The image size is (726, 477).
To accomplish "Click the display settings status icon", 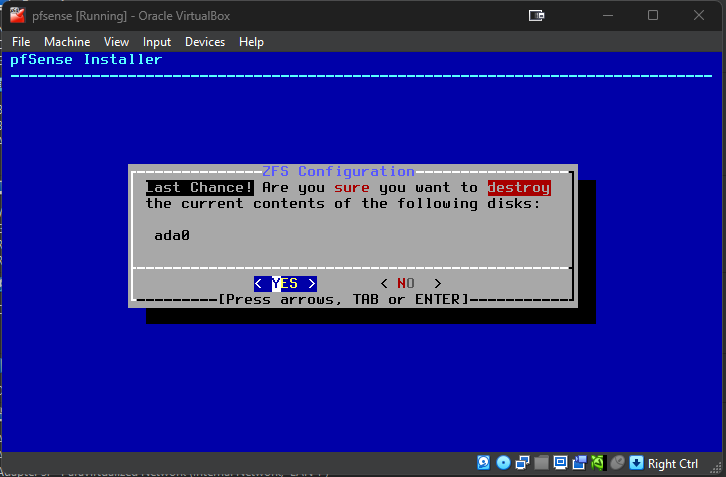I will click(x=560, y=463).
